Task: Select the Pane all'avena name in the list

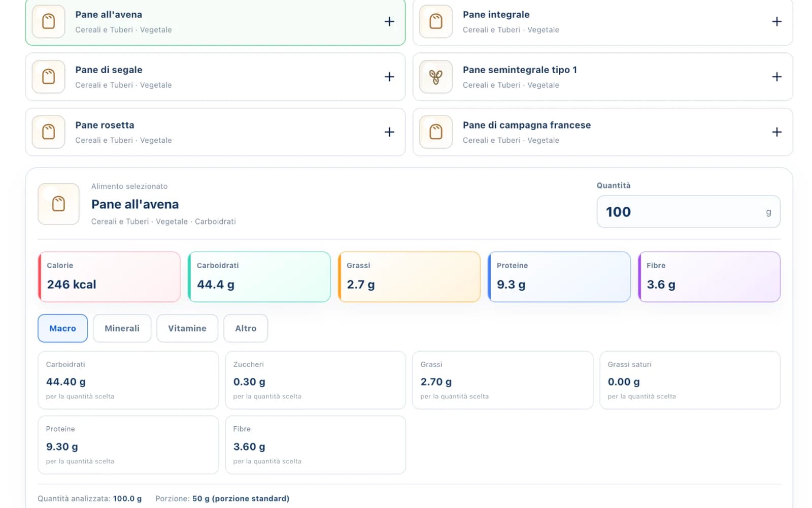Action: (x=109, y=15)
